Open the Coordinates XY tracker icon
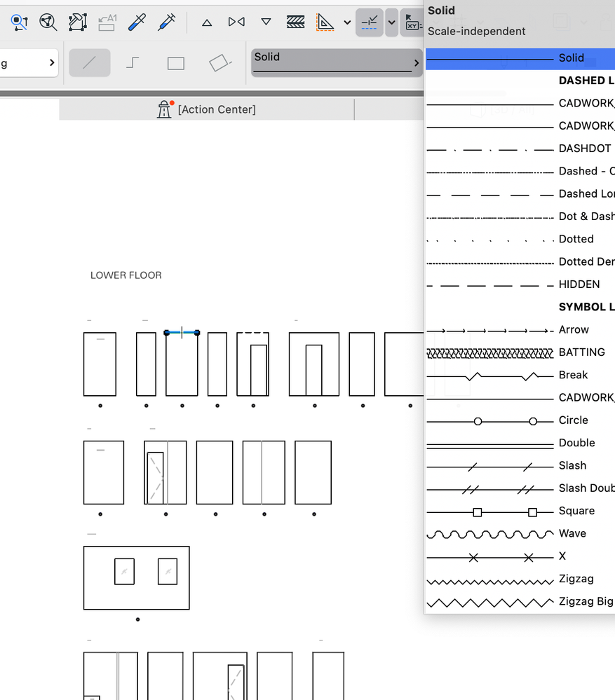Viewport: 615px width, 700px height. [x=413, y=22]
